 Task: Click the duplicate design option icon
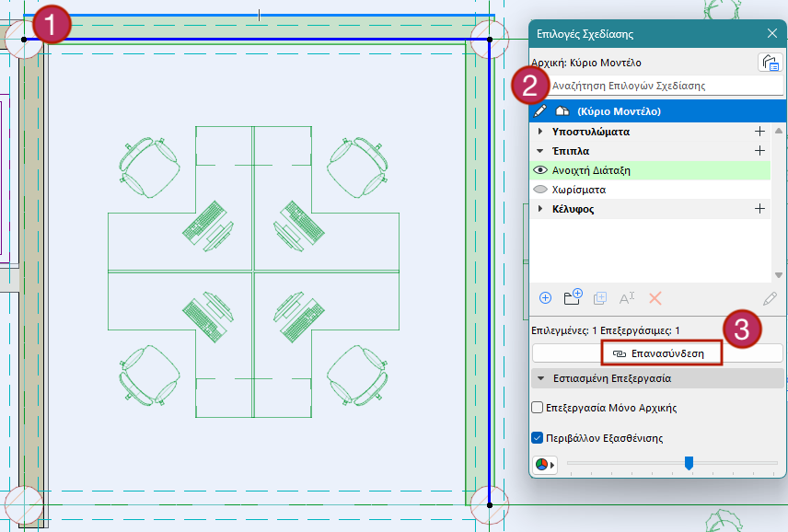click(600, 298)
